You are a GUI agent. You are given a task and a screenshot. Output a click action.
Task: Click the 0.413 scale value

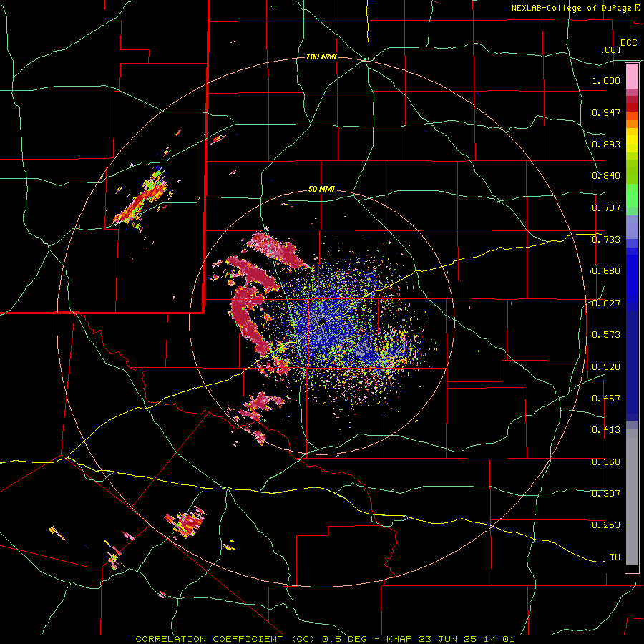click(606, 430)
